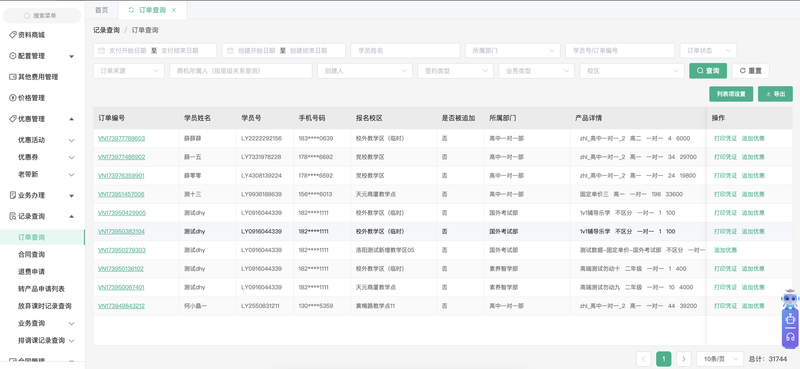
Task: Expand 配置管理 menu arrow
Action: (71, 56)
